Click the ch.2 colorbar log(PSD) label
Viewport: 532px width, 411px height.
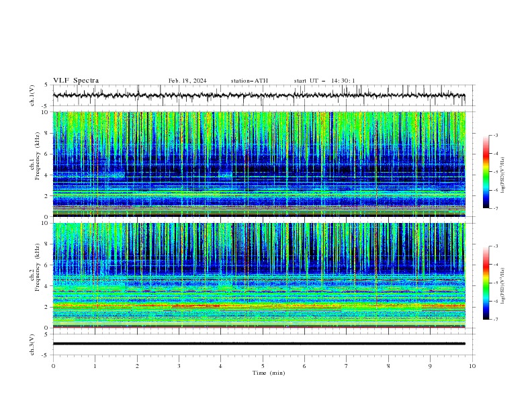(502, 286)
